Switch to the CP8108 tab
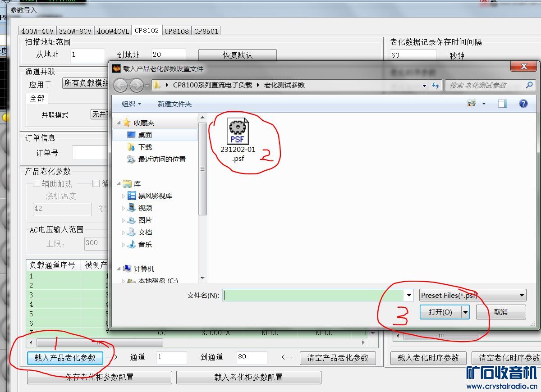The width and height of the screenshot is (541, 392). click(x=177, y=31)
